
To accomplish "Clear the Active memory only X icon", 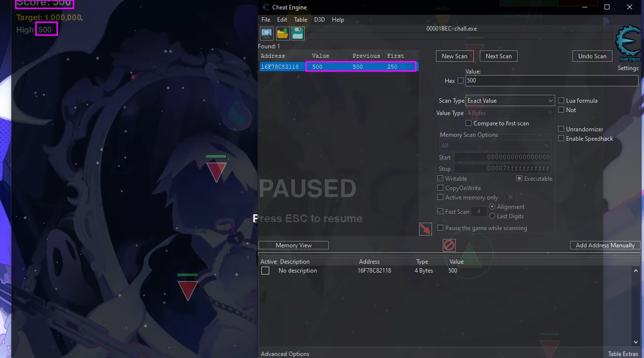I will coord(510,198).
